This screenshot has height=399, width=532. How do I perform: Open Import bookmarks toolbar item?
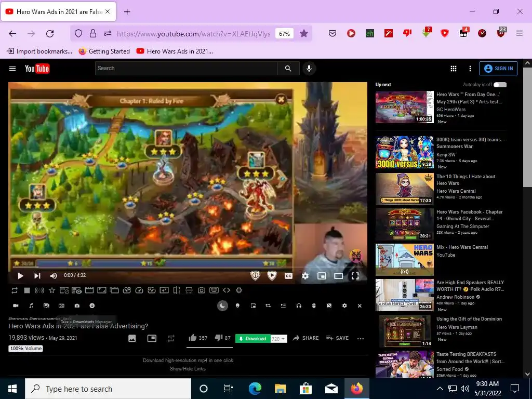[39, 51]
